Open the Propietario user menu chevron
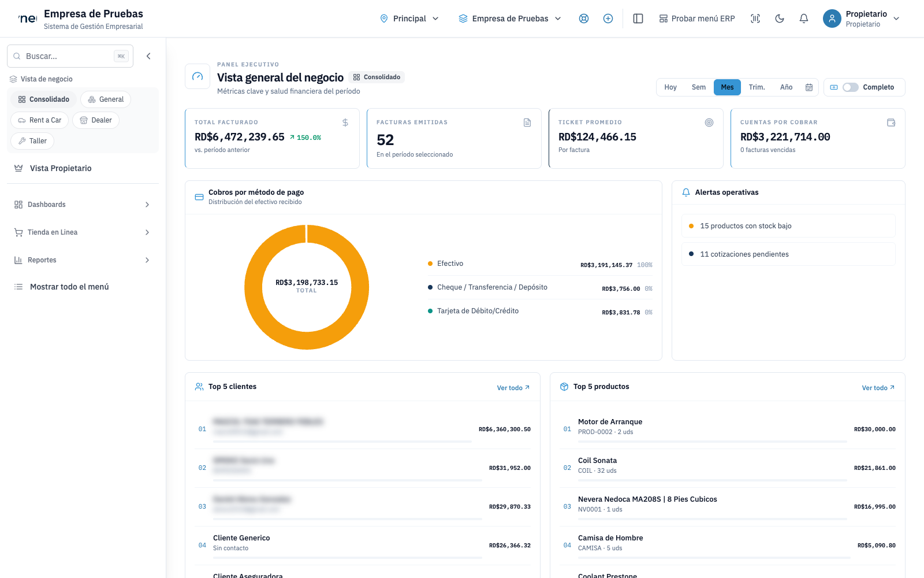Viewport: 924px width, 578px height. pos(896,18)
